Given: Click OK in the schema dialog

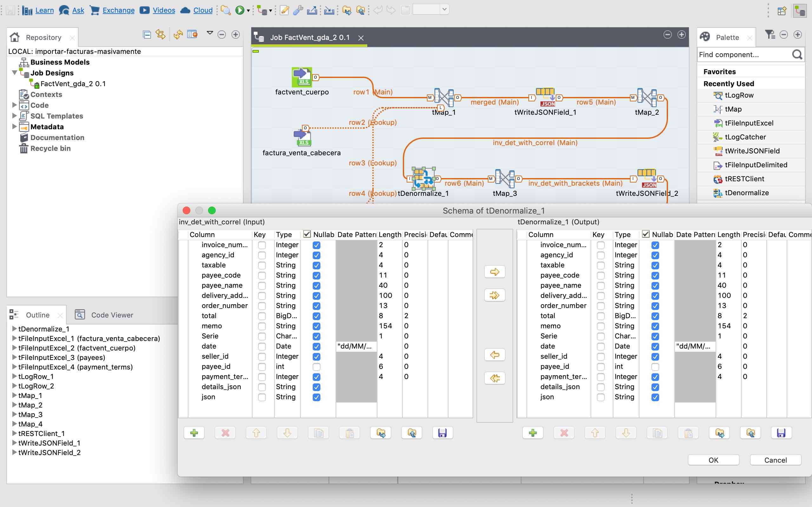Looking at the screenshot, I should [713, 460].
